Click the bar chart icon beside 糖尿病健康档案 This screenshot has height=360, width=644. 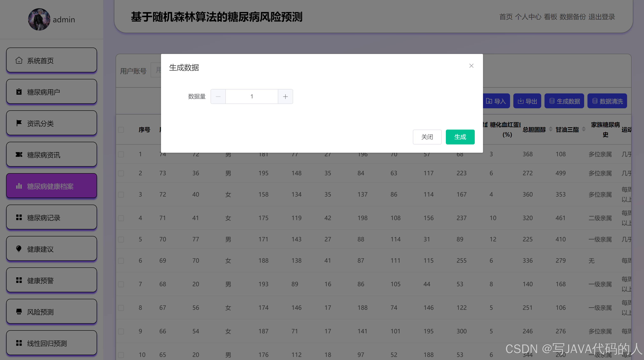pos(19,186)
